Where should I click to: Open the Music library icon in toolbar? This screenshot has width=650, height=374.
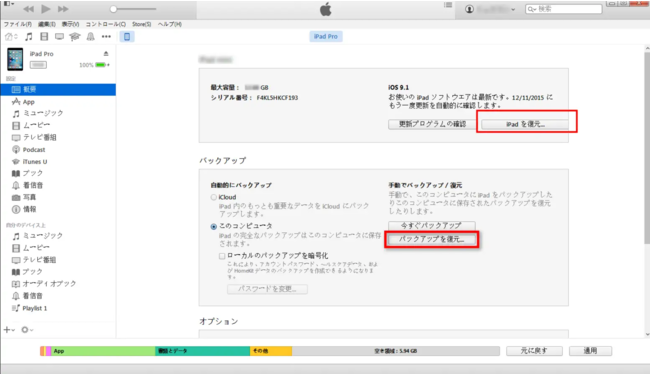point(29,37)
